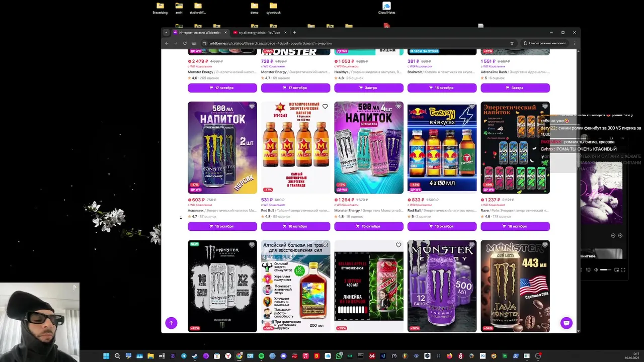Screen dimensions: 644x362
Task: Add 833 ₽ Red Bull mix to cart
Action: coord(442,226)
